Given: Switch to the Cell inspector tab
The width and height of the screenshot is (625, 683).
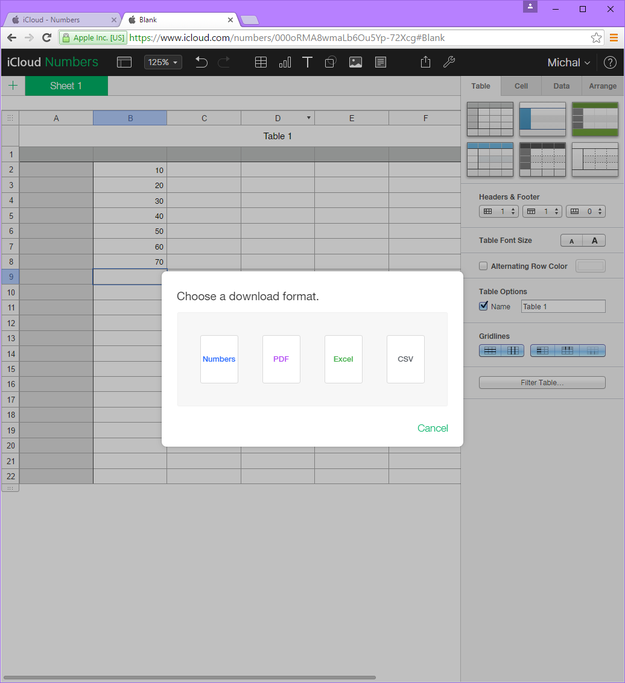Looking at the screenshot, I should 521,86.
